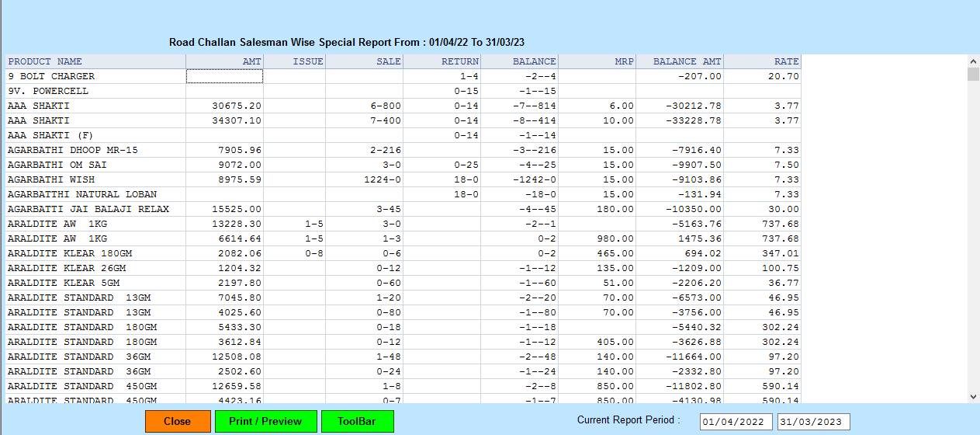Click the RATE column header
The image size is (980, 435).
click(x=762, y=61)
